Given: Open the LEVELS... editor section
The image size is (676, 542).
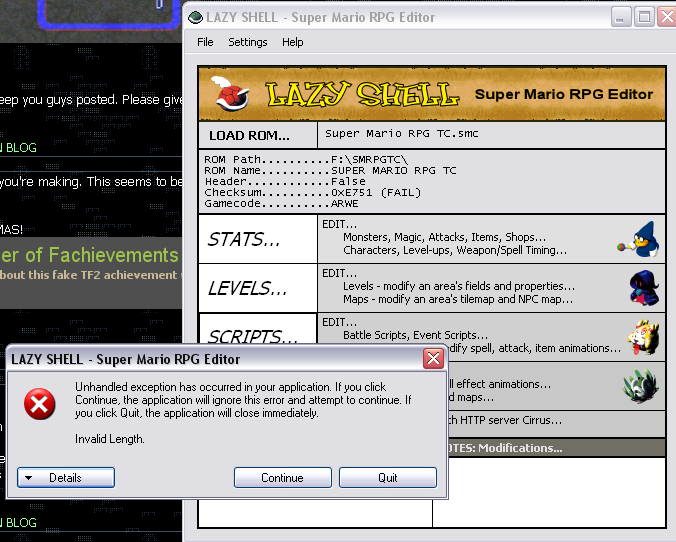Looking at the screenshot, I should [258, 288].
